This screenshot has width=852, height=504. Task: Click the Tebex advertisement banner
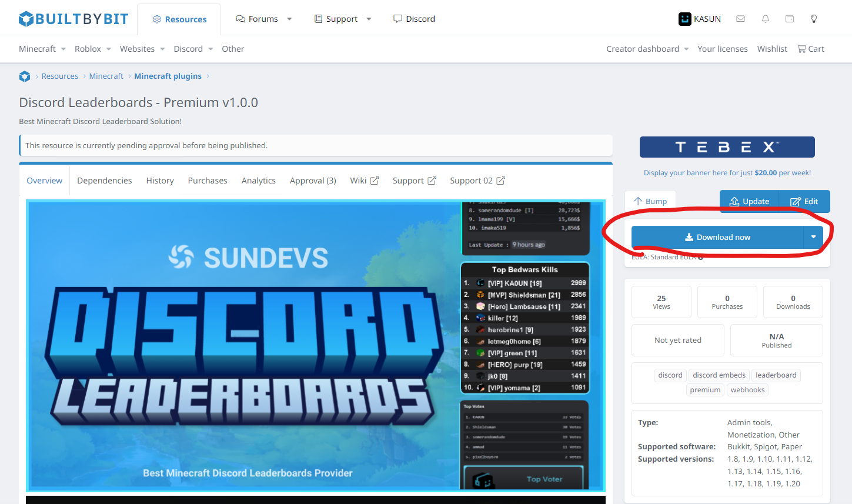click(x=727, y=147)
